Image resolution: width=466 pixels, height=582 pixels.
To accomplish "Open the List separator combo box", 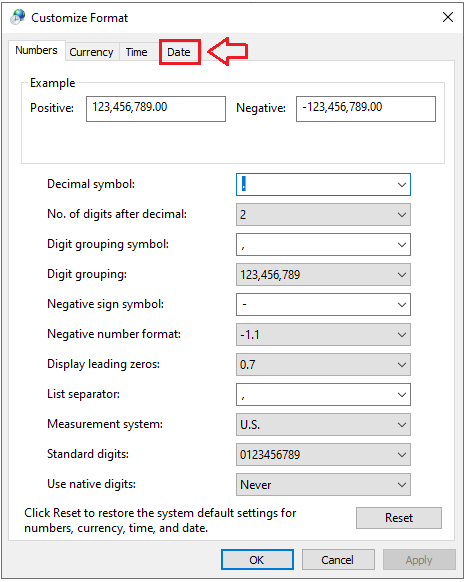I will (323, 395).
